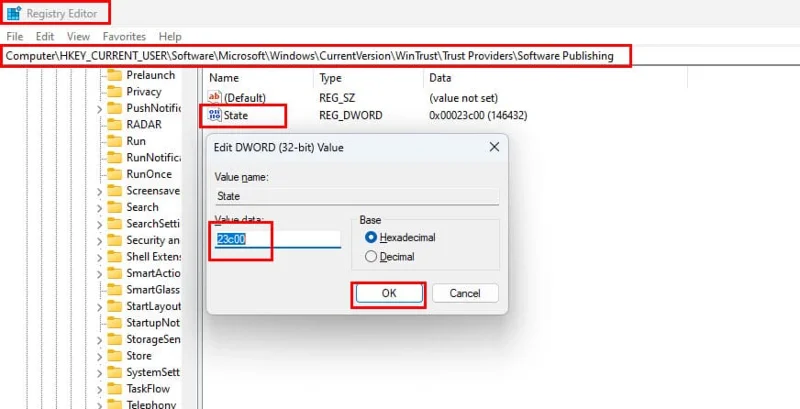Viewport: 800px width, 409px height.
Task: Expand the Shell Extens tree node
Action: [99, 257]
